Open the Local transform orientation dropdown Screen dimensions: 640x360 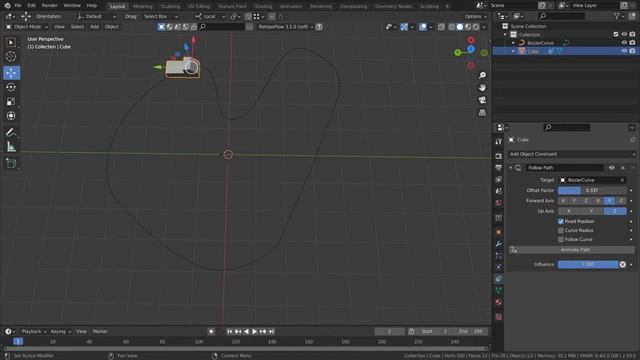[210, 16]
